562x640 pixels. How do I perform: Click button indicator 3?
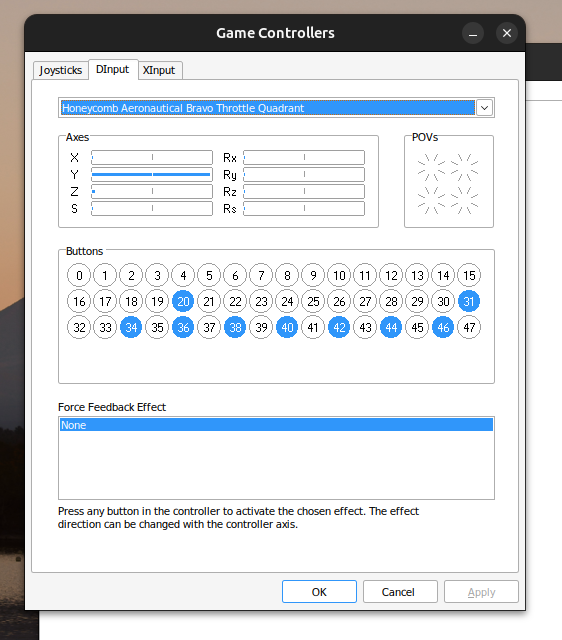(157, 276)
